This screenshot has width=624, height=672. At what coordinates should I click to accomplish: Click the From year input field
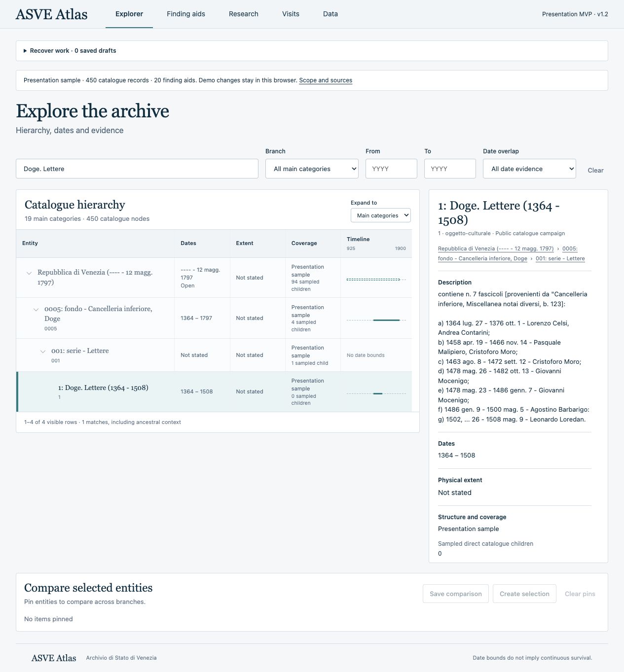[391, 169]
